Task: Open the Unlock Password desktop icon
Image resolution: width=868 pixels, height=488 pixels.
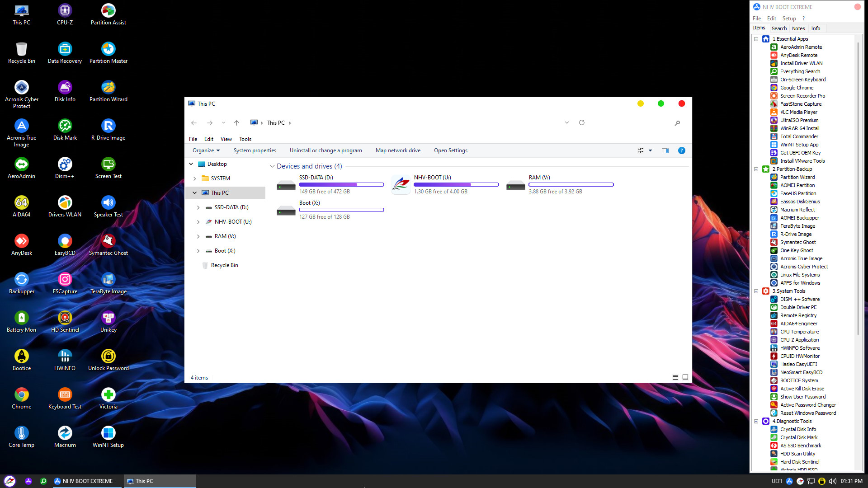Action: [108, 357]
